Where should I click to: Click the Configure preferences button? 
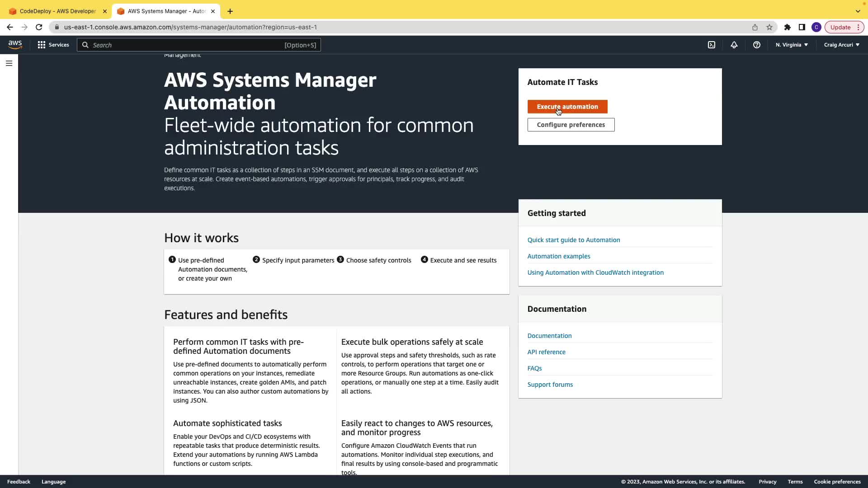[571, 125]
